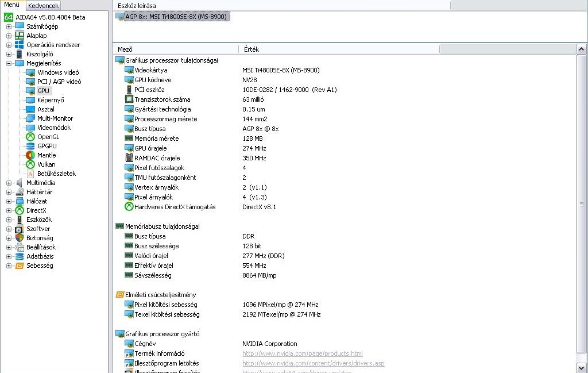Click the Vulkan icon in tree
The width and height of the screenshot is (588, 373).
[30, 164]
